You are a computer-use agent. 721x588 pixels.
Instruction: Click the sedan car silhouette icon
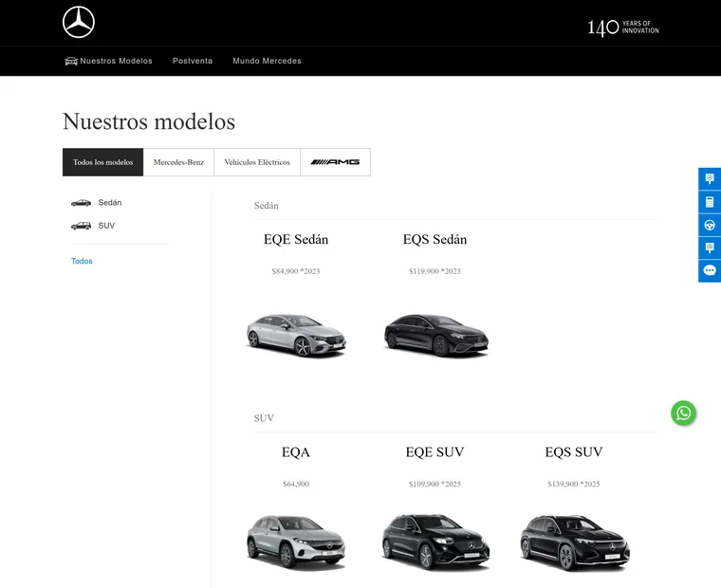click(81, 203)
